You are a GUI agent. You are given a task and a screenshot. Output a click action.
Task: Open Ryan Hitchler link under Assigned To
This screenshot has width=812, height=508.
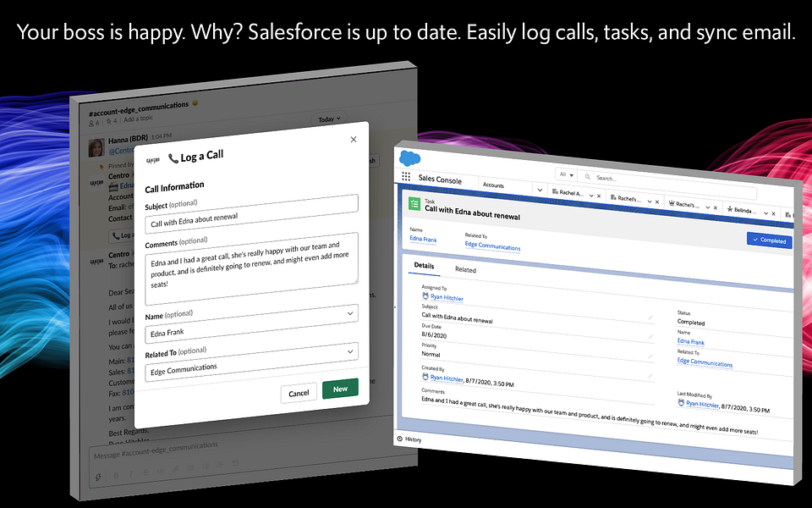click(x=447, y=297)
